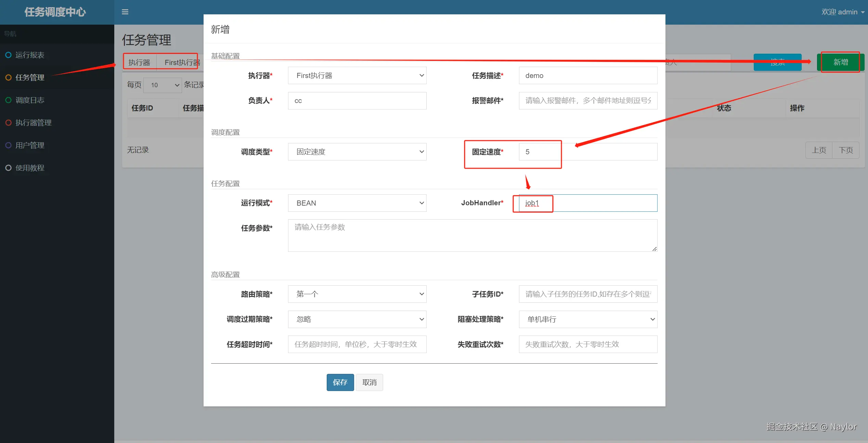Open the 调度过期策略 dropdown

357,320
